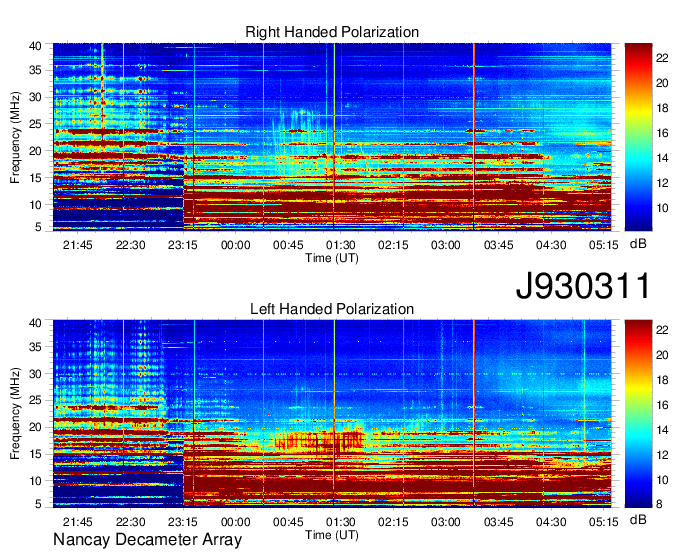Click the "Nancay Decameter Array" caption
The image size is (680, 552).
[x=147, y=540]
